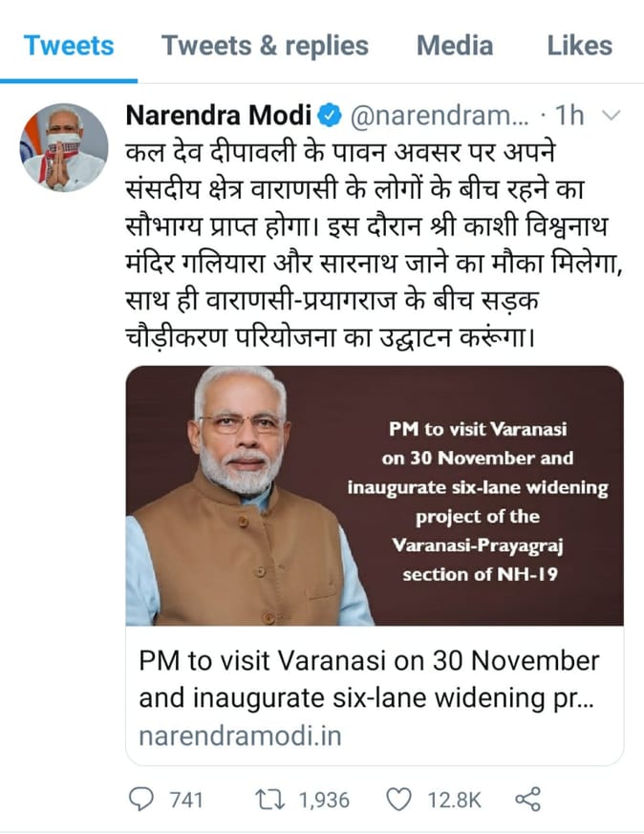This screenshot has width=644, height=834.
Task: Click the 1h timestamp
Action: 569,115
